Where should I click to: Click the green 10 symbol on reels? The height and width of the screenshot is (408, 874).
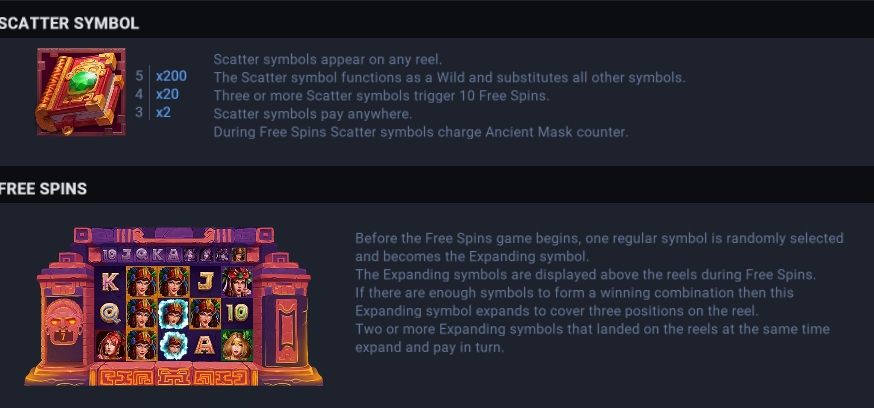coord(237,313)
